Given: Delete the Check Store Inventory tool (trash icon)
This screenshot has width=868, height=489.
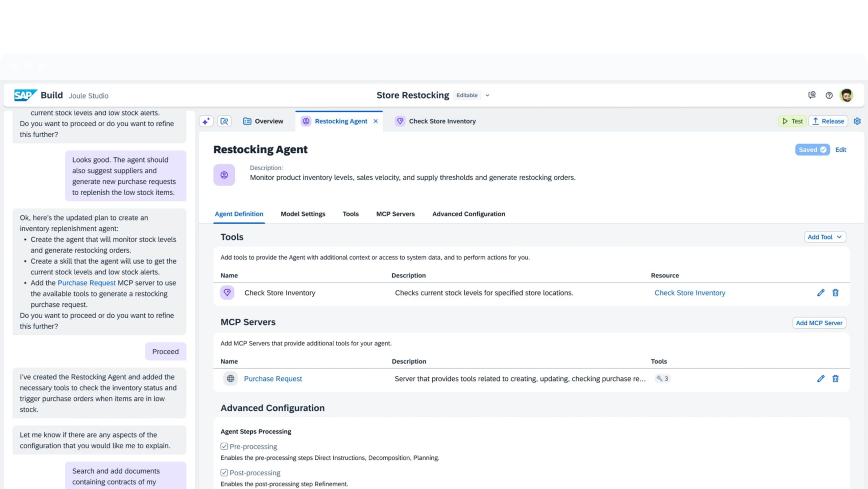Looking at the screenshot, I should [x=835, y=293].
